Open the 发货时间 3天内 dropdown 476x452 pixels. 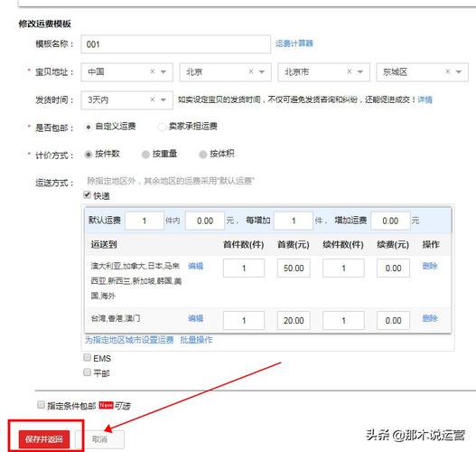[163, 100]
